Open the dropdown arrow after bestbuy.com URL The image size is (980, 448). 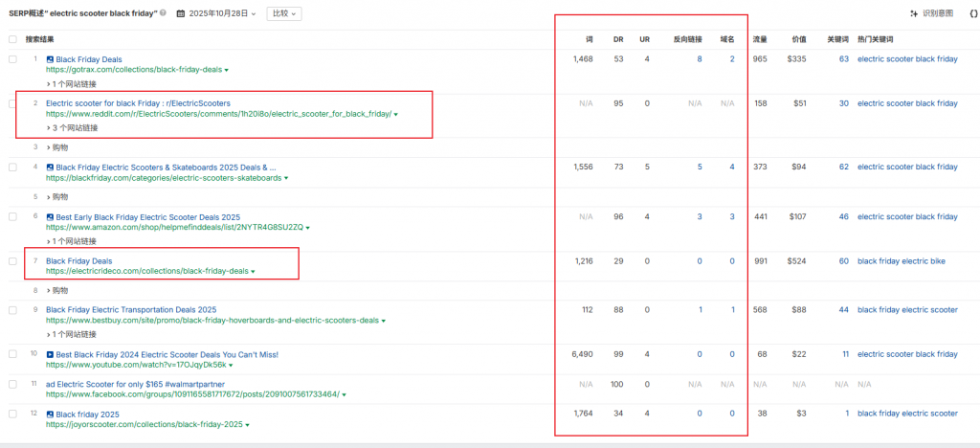[382, 321]
